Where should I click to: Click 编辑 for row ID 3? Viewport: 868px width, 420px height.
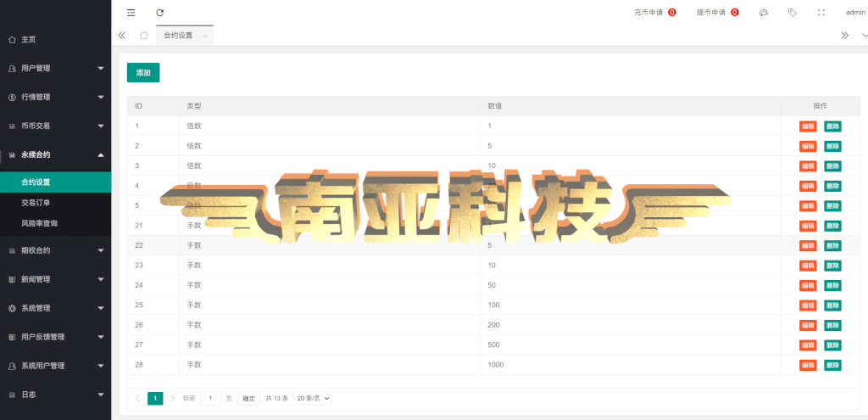(x=808, y=165)
